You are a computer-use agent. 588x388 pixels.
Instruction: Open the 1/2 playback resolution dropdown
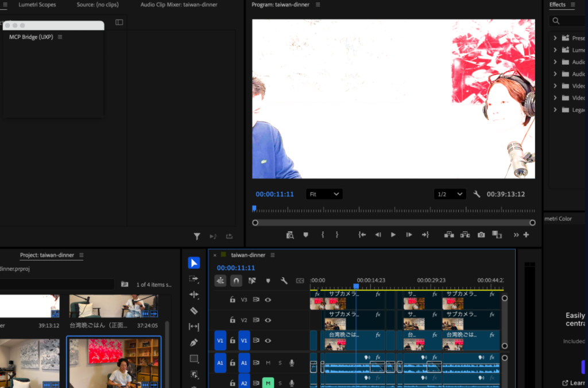(450, 194)
